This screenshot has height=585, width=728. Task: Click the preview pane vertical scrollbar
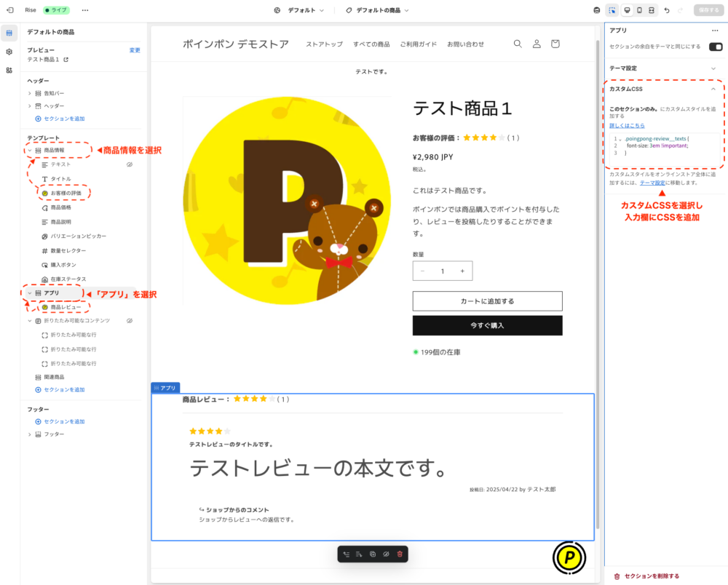tap(598, 283)
